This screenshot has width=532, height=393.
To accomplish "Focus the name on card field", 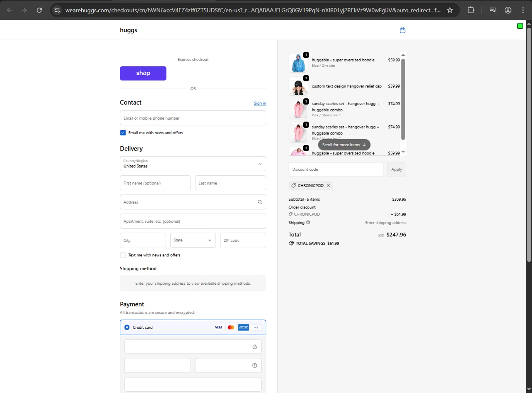I will 193,384.
